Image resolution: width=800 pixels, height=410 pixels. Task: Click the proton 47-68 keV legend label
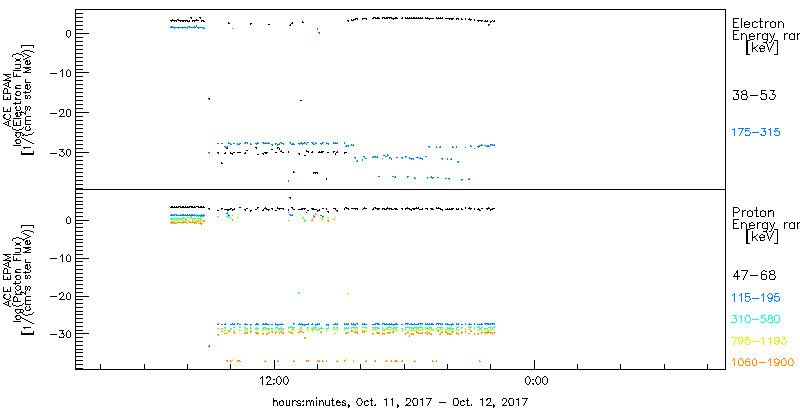754,276
